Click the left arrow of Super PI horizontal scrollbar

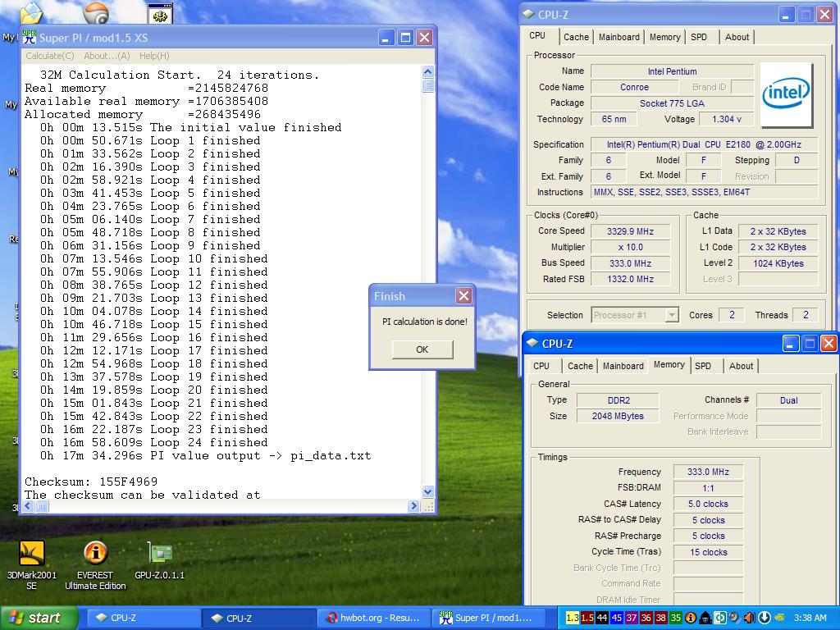(29, 505)
